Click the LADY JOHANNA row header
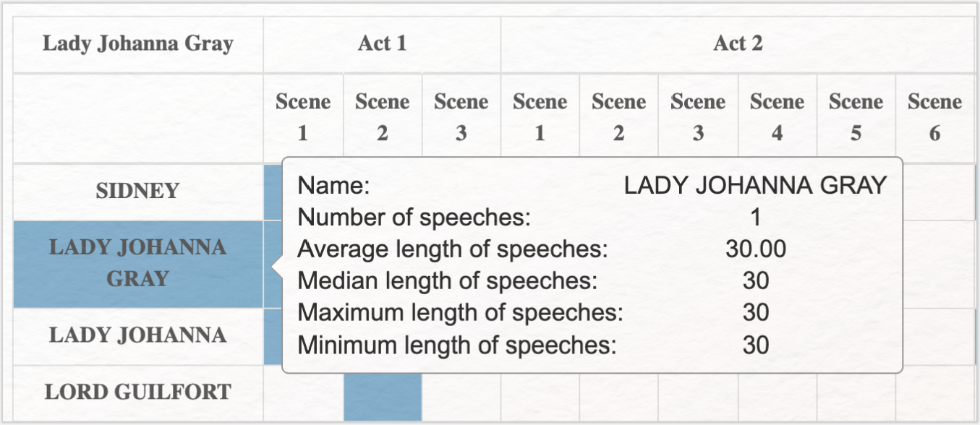This screenshot has width=980, height=425. 137,336
